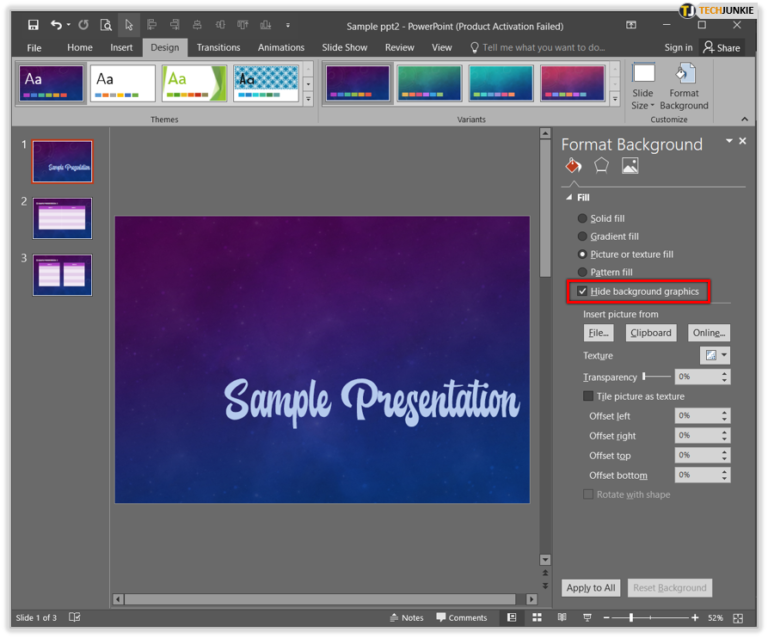Image resolution: width=768 pixels, height=638 pixels.
Task: Go to the Slide Show tab
Action: pyautogui.click(x=344, y=47)
